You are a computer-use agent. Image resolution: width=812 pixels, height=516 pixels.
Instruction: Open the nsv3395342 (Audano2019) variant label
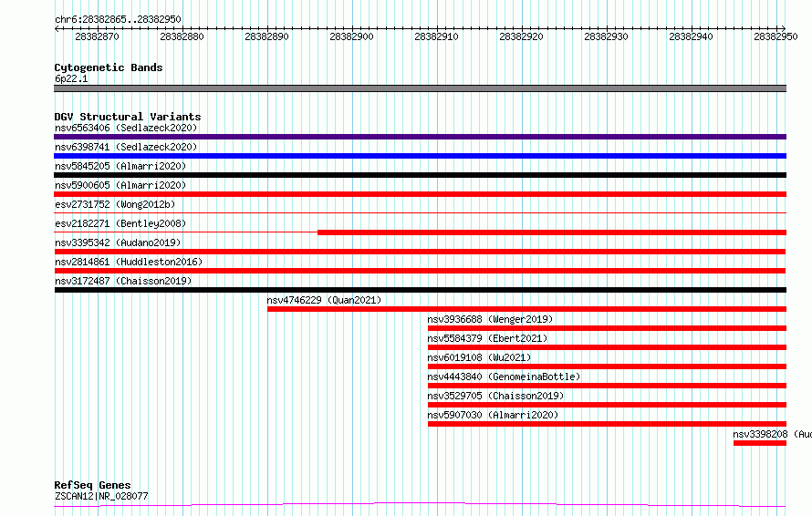[x=117, y=243]
